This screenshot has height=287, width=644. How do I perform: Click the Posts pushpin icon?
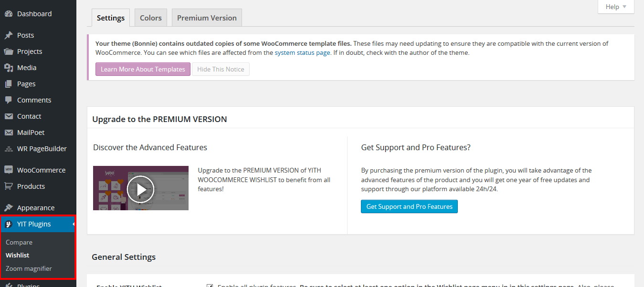(9, 35)
